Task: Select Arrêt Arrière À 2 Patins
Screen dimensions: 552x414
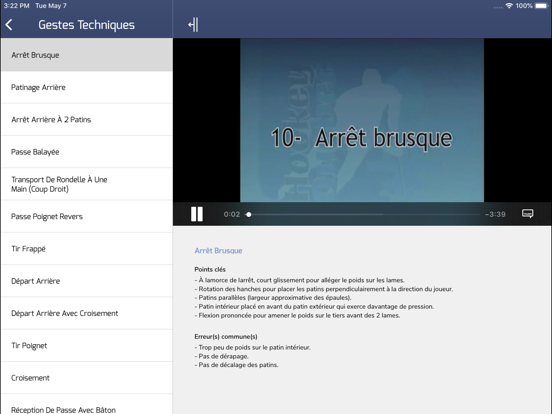Action: tap(87, 120)
